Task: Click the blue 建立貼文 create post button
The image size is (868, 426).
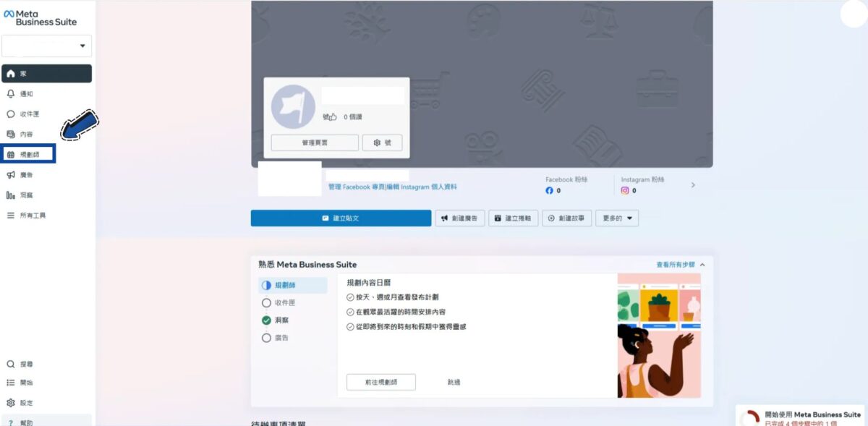Action: tap(341, 218)
